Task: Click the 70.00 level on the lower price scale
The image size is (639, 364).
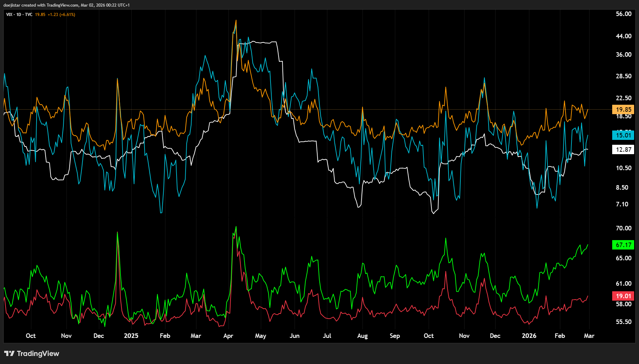Action: click(623, 228)
